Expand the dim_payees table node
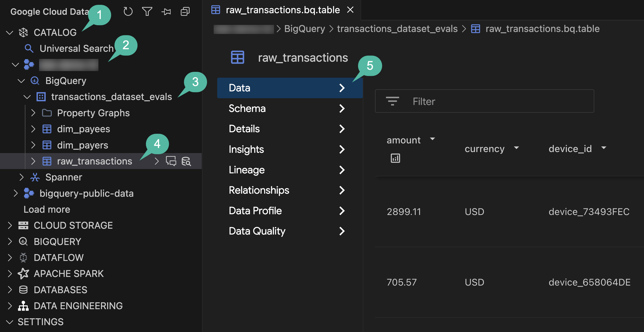Viewport: 644px width, 332px height. [33, 129]
